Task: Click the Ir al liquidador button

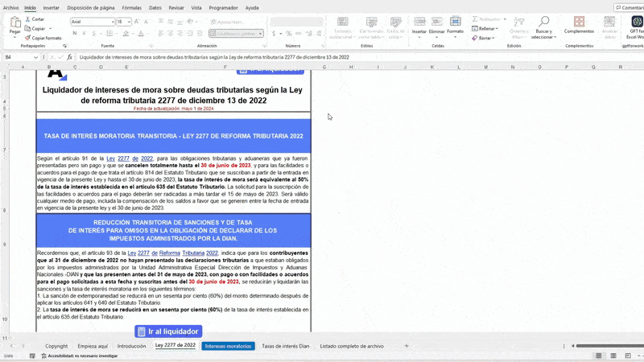Action: [x=168, y=331]
